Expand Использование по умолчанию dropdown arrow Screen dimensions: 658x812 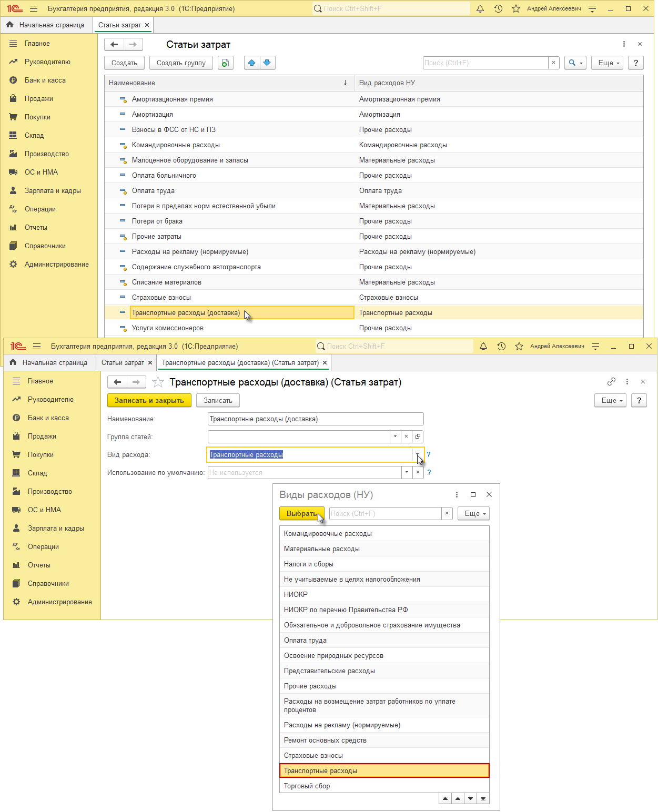point(407,472)
